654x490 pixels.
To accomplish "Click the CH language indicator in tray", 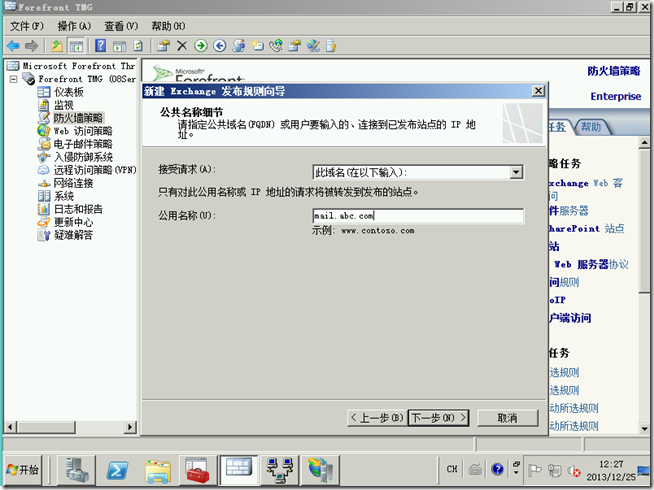I will pos(452,470).
